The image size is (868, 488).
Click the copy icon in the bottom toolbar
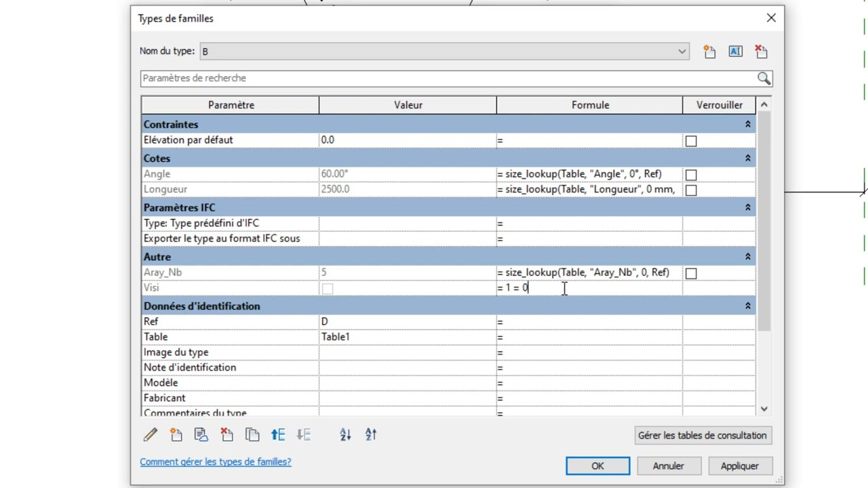[252, 434]
